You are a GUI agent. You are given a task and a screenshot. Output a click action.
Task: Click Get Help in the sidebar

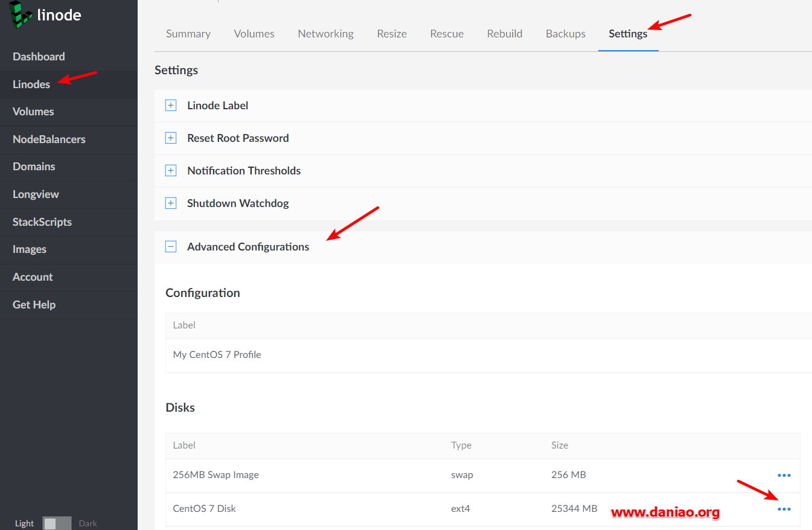pyautogui.click(x=34, y=305)
